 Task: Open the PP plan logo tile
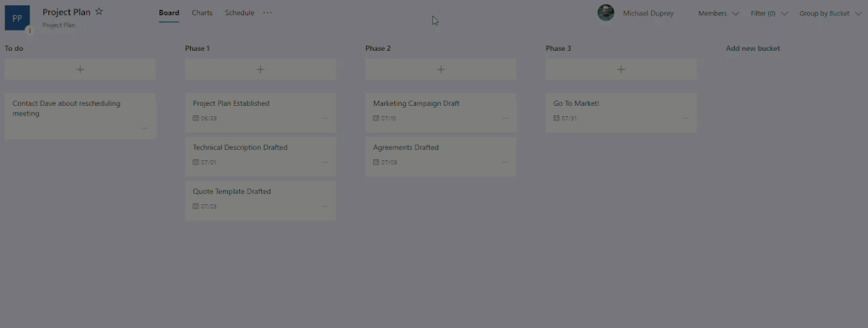pyautogui.click(x=17, y=18)
